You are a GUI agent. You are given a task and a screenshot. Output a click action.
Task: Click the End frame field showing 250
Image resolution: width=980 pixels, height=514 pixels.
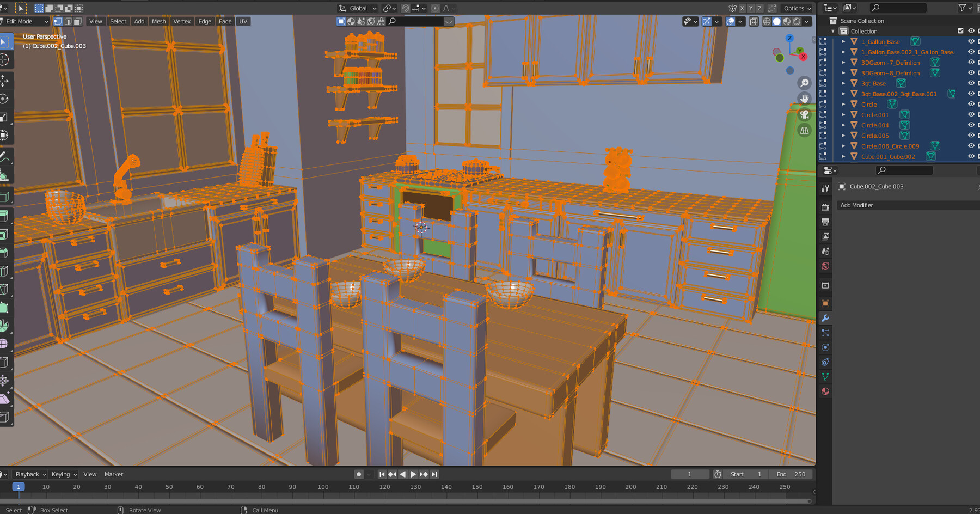[x=791, y=474]
